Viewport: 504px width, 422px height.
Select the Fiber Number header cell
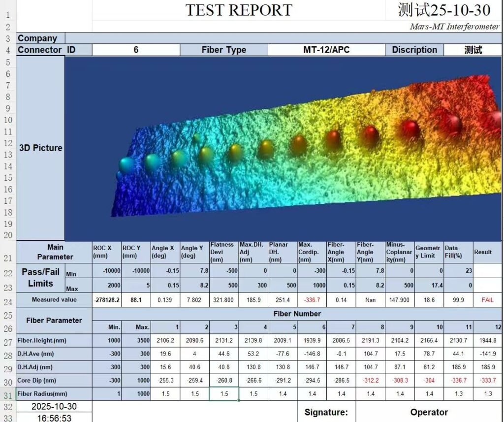coord(297,314)
